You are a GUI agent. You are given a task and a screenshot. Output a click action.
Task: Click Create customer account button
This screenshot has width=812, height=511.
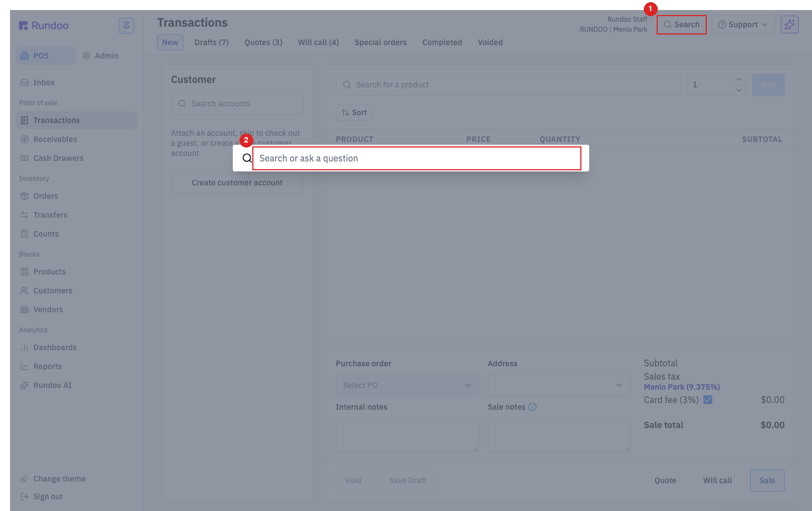(x=237, y=183)
